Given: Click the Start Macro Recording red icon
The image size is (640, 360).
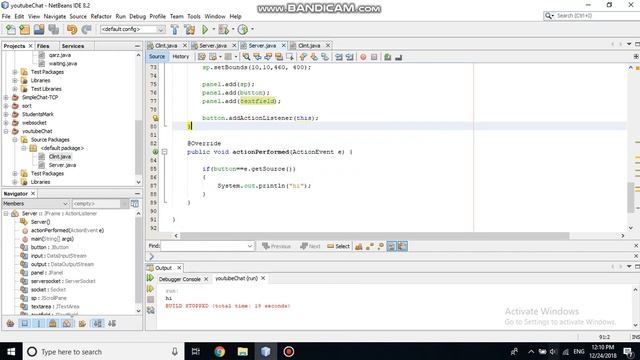Looking at the screenshot, I should tap(363, 57).
